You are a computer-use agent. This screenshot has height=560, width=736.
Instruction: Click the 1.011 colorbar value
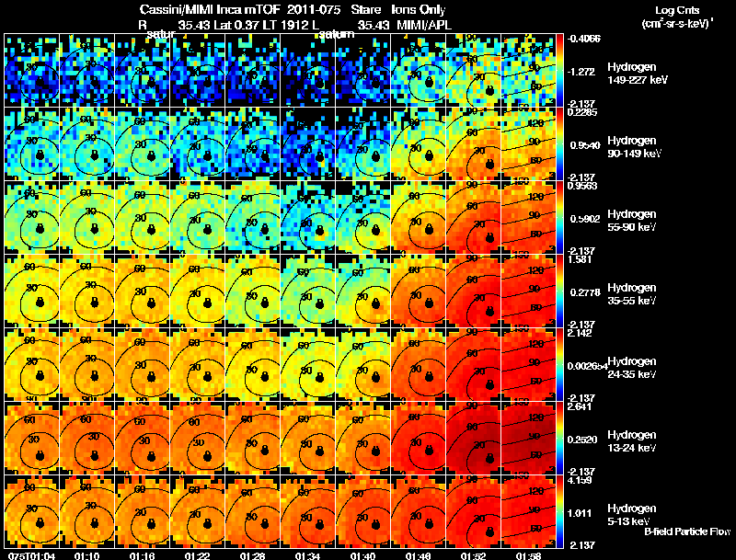pyautogui.click(x=581, y=513)
